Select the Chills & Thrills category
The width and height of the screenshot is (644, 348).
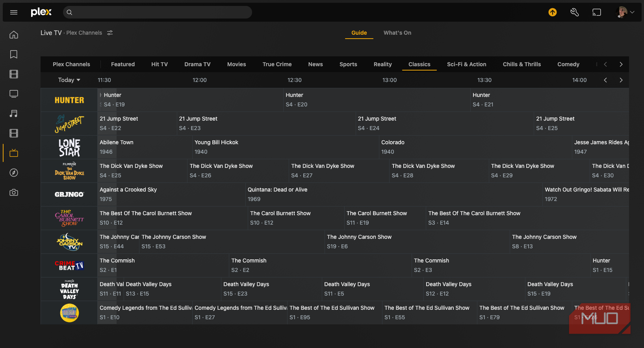coord(522,64)
